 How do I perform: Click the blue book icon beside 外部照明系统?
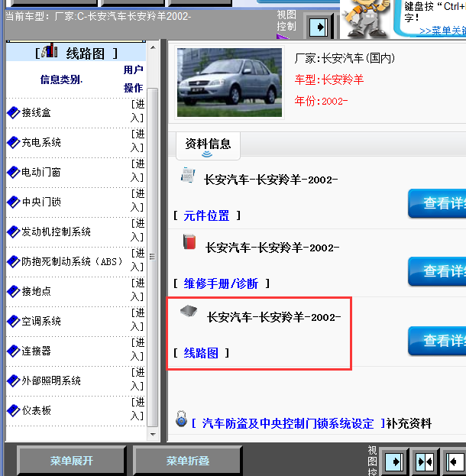pos(13,380)
